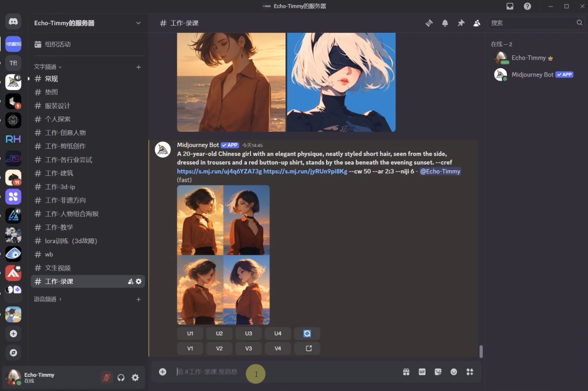Select the 工作-建筑 channel
588x391 pixels.
(x=88, y=173)
